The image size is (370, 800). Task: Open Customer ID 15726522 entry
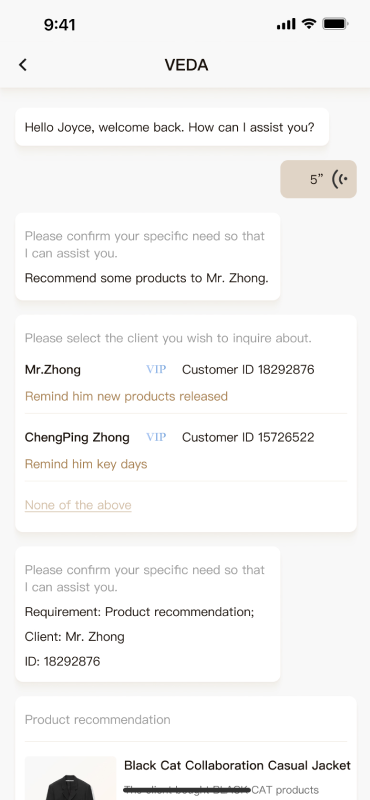tap(248, 437)
